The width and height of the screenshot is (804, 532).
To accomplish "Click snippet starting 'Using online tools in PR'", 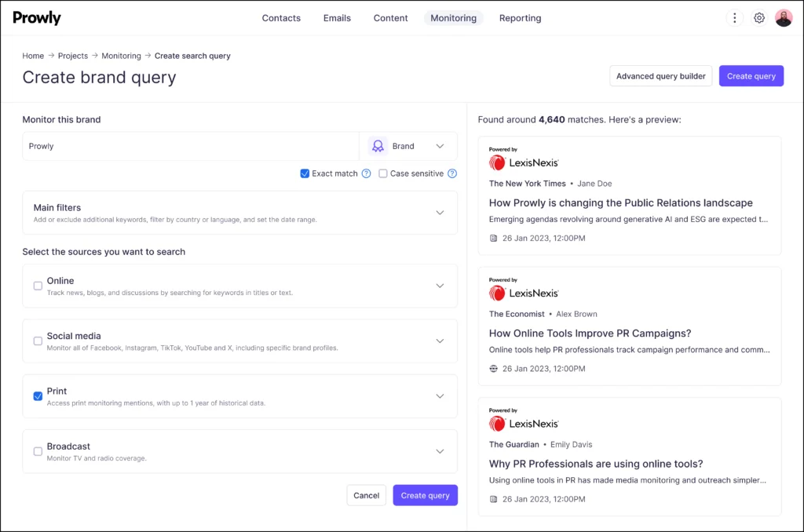I will point(627,481).
